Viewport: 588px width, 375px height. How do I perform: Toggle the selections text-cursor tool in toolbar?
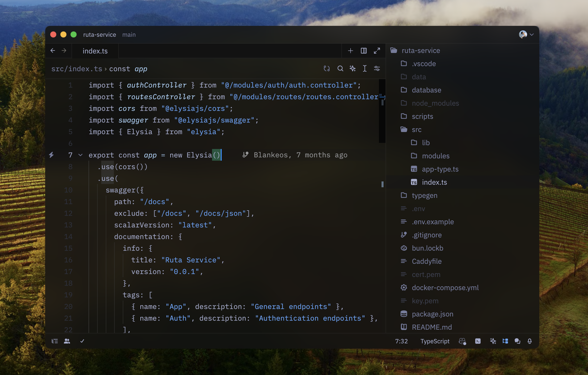(365, 68)
